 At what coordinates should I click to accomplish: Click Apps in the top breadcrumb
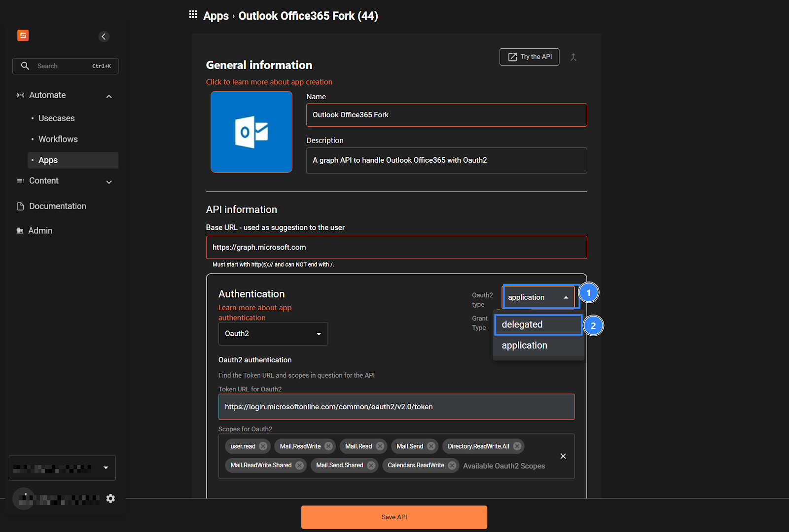pos(215,15)
